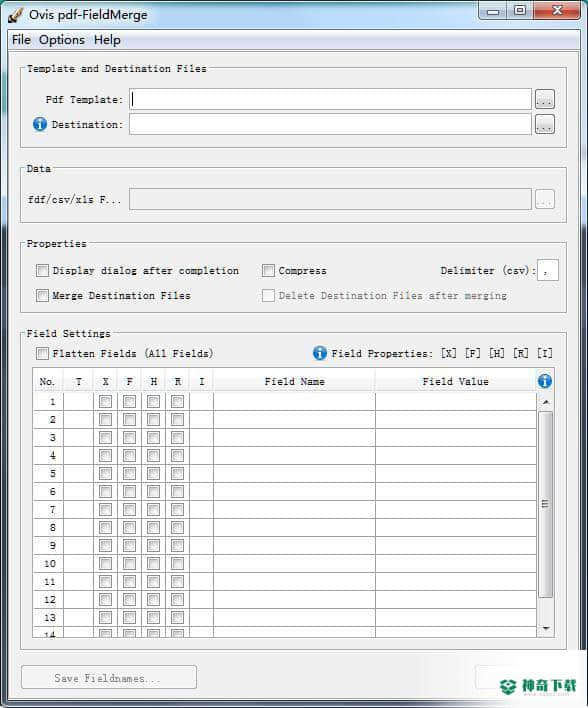Click the [F] field property legend
The image size is (588, 708).
(x=472, y=353)
